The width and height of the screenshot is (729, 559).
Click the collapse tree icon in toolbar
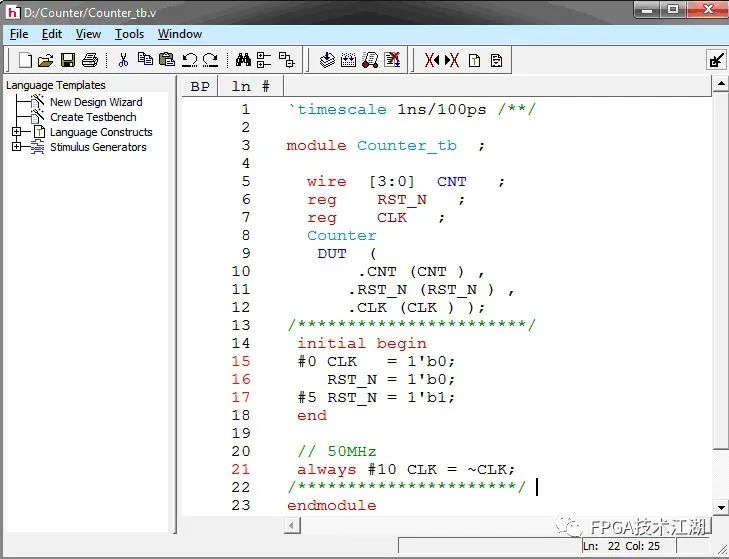coord(286,60)
